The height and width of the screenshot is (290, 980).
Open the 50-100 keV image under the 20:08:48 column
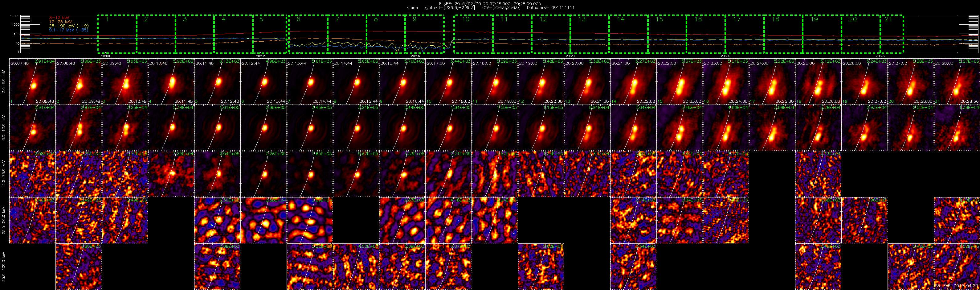pos(79,266)
